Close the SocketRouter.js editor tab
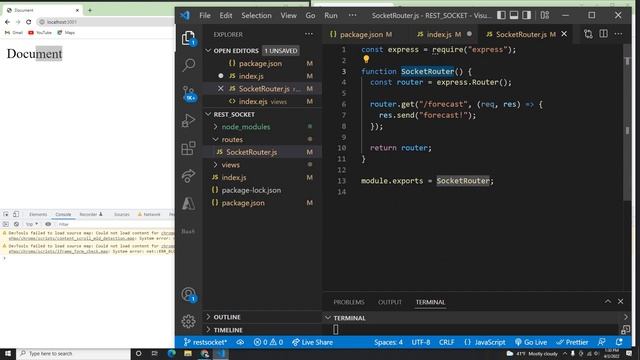 [564, 34]
